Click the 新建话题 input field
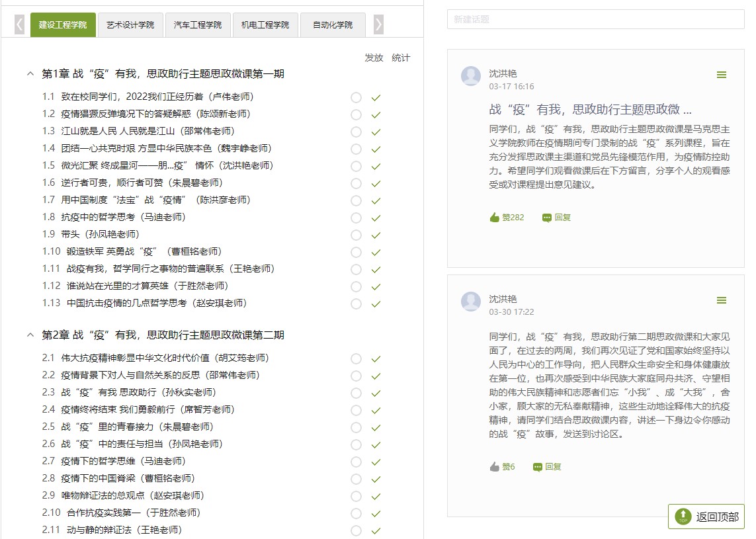The image size is (756, 539). (x=595, y=20)
